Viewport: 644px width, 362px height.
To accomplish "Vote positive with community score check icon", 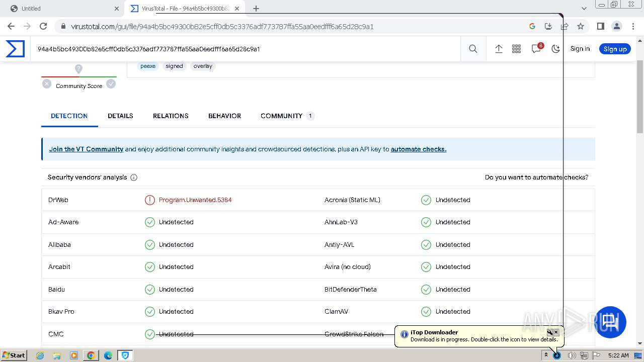I will pyautogui.click(x=111, y=84).
